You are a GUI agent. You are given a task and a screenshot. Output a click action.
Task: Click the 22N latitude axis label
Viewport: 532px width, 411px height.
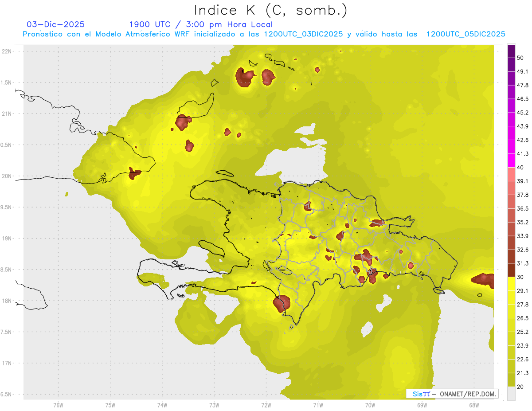[x=8, y=51]
